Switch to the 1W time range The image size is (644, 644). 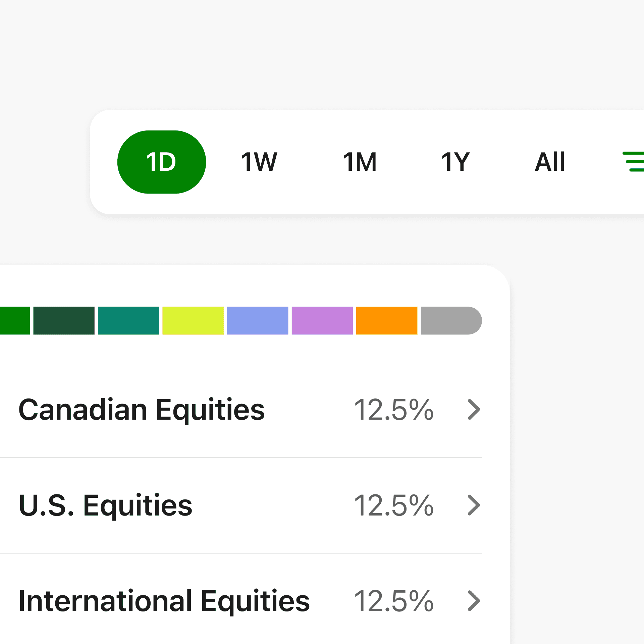point(259,162)
